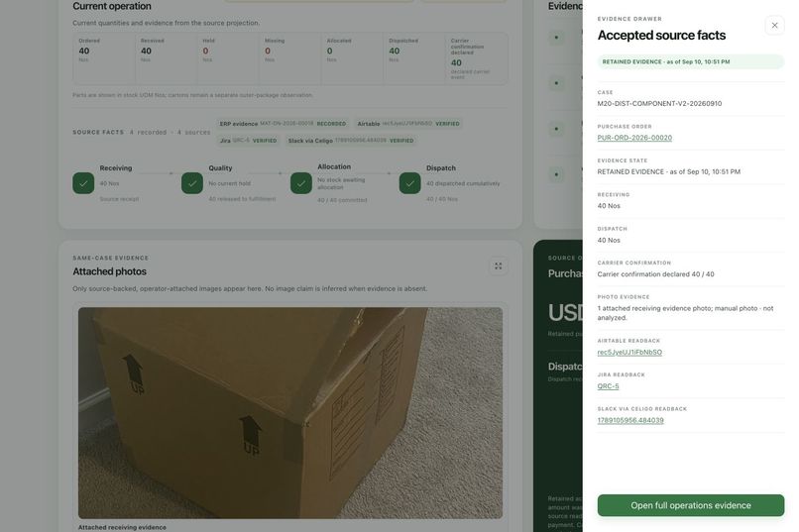Select the Airtable VERIFIED source chip
799x532 pixels.
(408, 124)
